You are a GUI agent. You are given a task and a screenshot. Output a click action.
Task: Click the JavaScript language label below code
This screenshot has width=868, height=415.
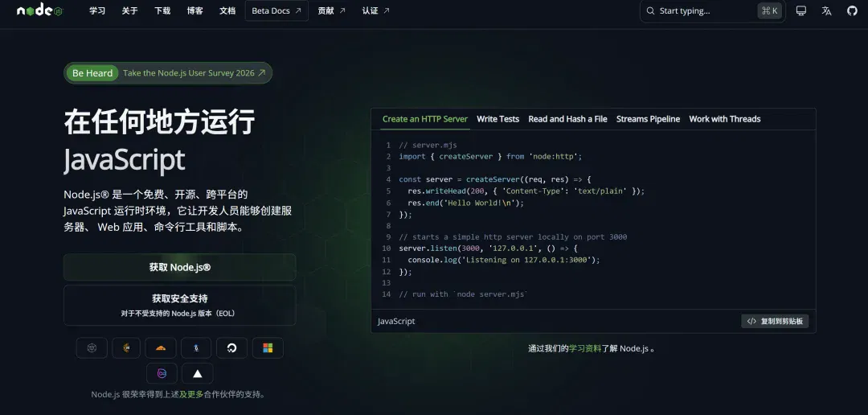[x=396, y=322]
